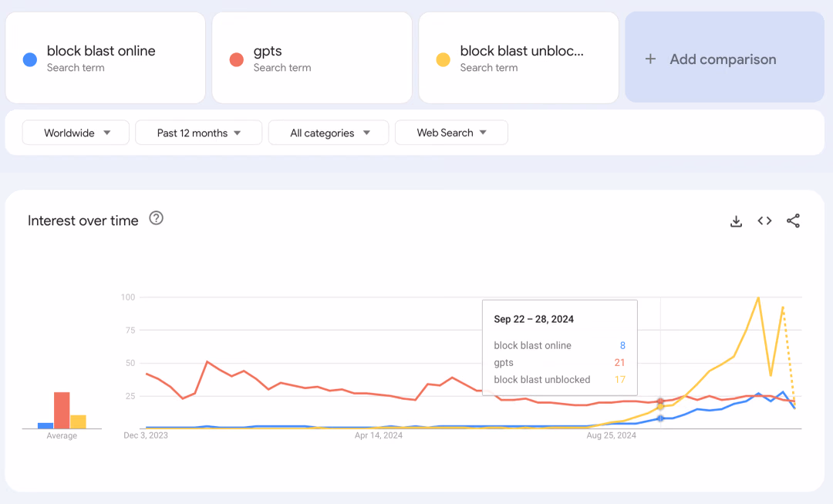
Task: Click the yellow line's peak at 100
Action: click(x=758, y=297)
